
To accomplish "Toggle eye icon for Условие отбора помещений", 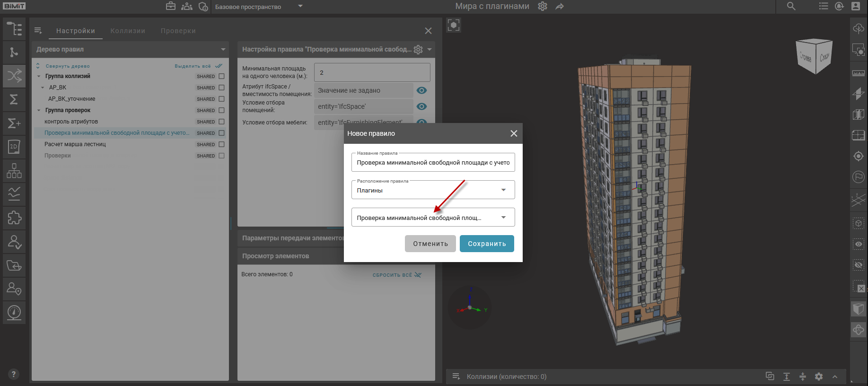I will [421, 106].
